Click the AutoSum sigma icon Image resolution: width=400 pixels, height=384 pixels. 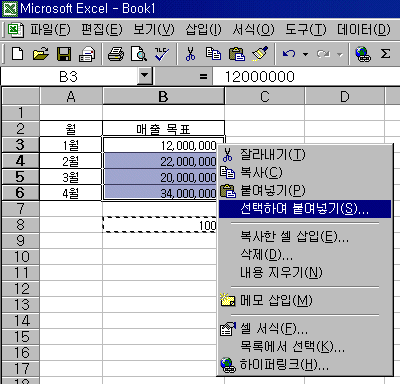[385, 53]
